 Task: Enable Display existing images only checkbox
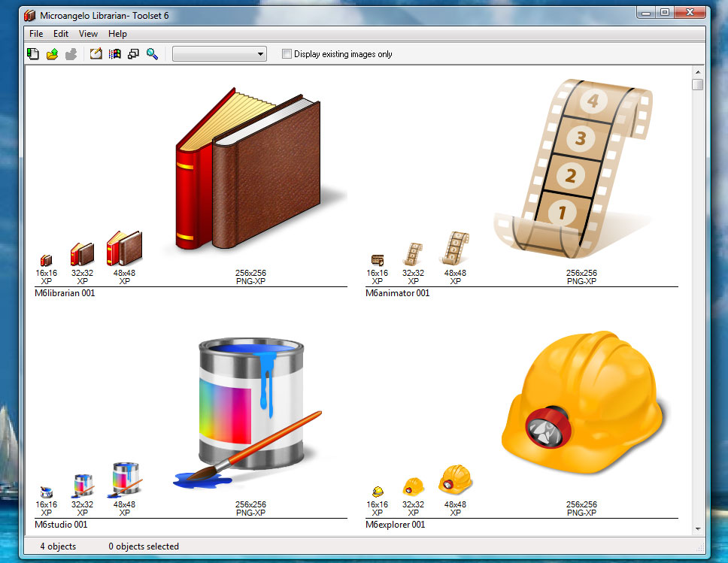point(287,54)
